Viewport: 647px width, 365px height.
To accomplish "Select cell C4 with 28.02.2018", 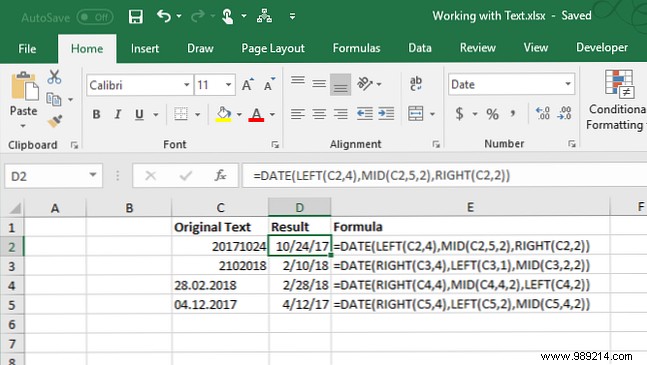I will pos(220,285).
